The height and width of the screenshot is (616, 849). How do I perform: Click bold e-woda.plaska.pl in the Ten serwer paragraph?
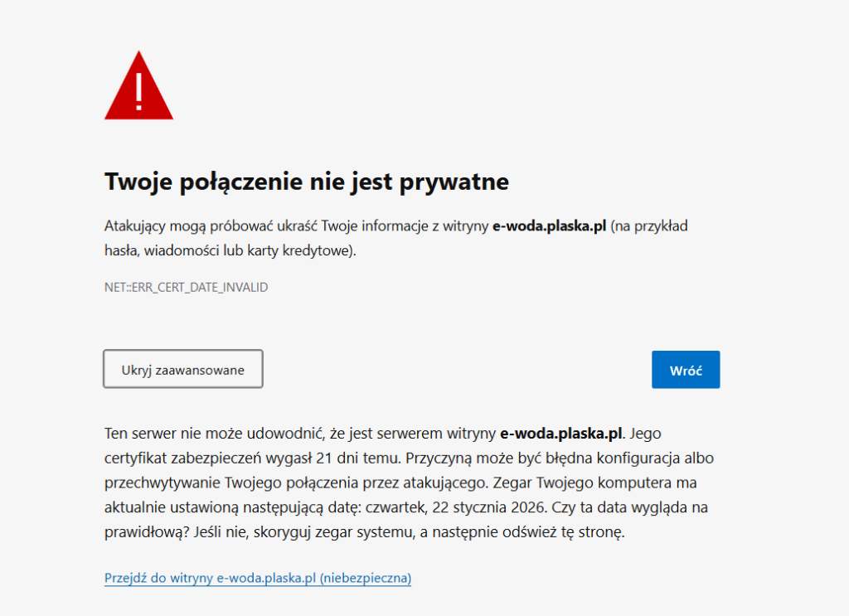(x=561, y=433)
